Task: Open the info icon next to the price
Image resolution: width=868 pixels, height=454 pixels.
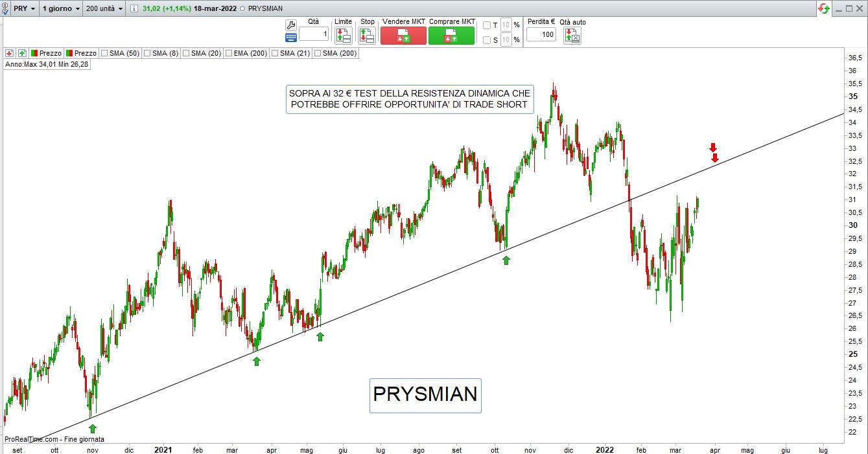Action: pos(134,9)
